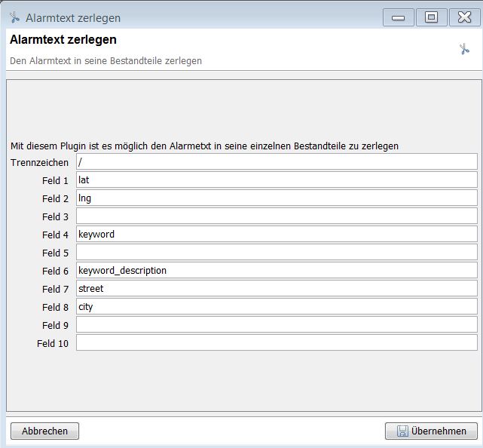Image resolution: width=483 pixels, height=448 pixels.
Task: Click the Übernehmen button label
Action: tap(439, 431)
